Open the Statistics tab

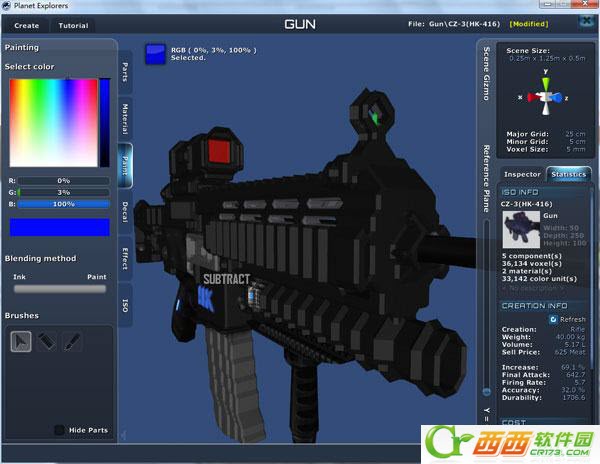569,174
